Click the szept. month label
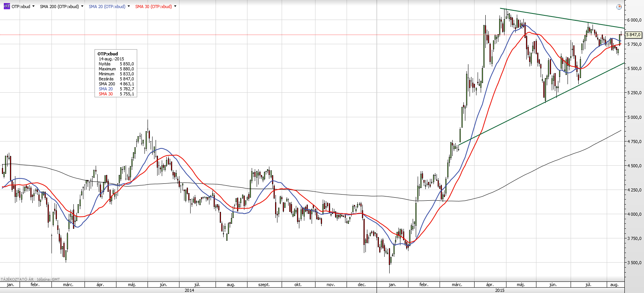Screen dimensions: 644x293 point(264,285)
